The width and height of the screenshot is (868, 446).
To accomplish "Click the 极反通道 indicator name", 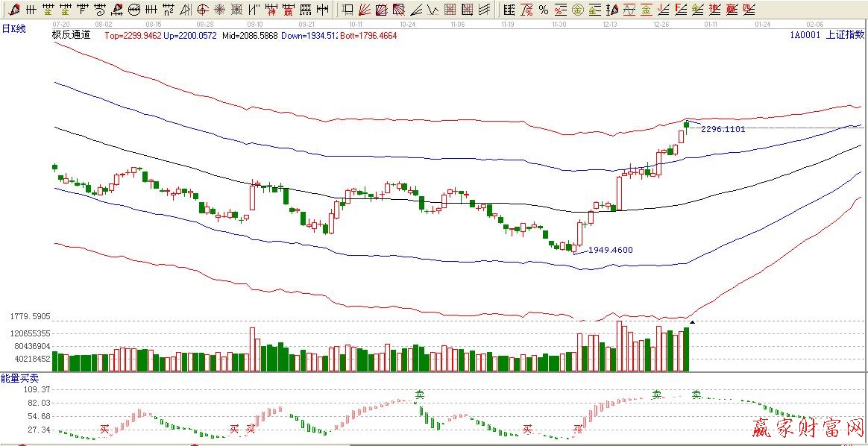I will coord(71,35).
